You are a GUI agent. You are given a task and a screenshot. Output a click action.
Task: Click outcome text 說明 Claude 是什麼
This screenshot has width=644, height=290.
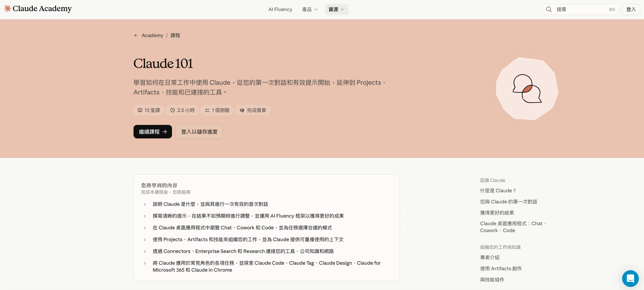click(210, 204)
